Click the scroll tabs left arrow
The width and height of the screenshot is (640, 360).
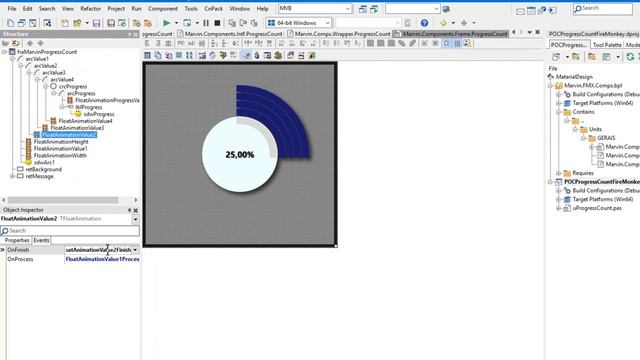tap(514, 32)
